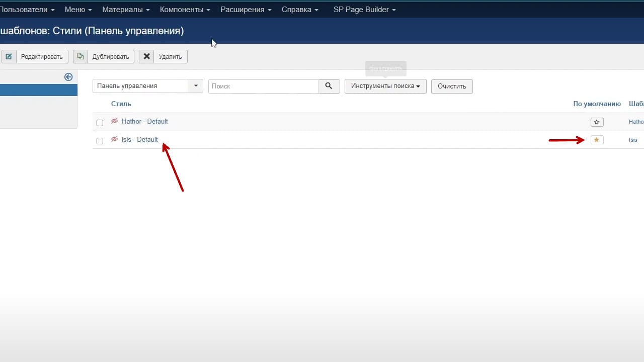
Task: Open the Пользователи menu
Action: tap(27, 10)
